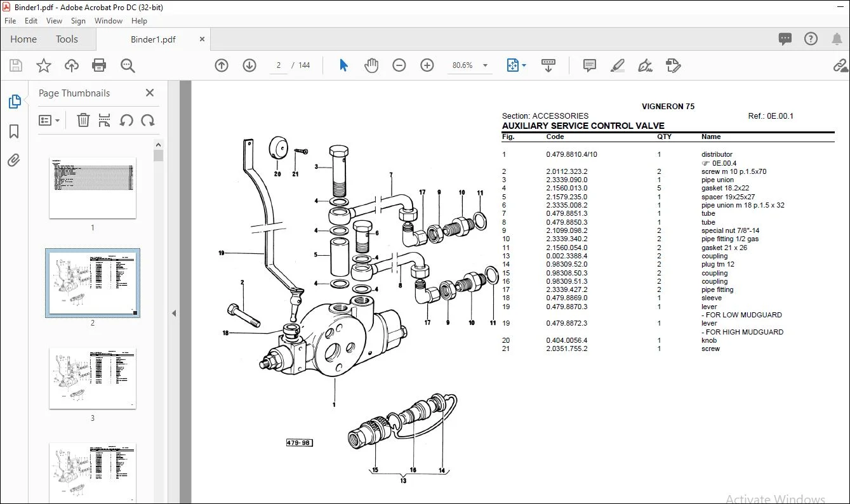The width and height of the screenshot is (850, 504).
Task: Activate the hand pan tool
Action: 371,65
